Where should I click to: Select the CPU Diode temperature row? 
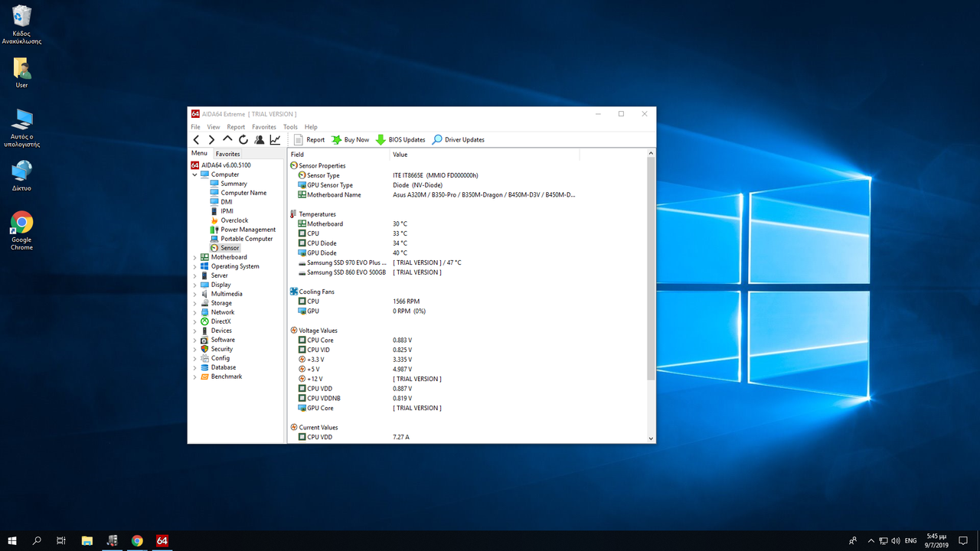[467, 243]
